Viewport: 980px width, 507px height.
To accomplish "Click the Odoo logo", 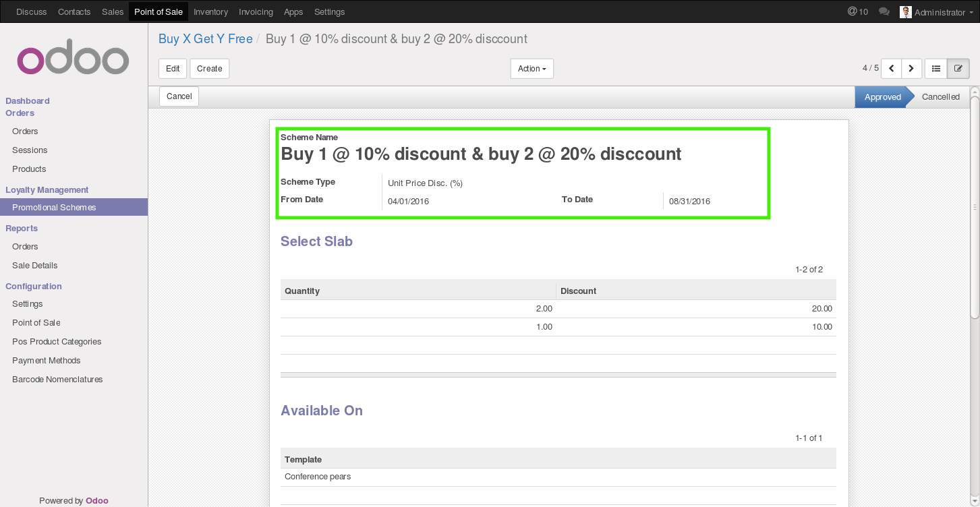I will (x=73, y=60).
